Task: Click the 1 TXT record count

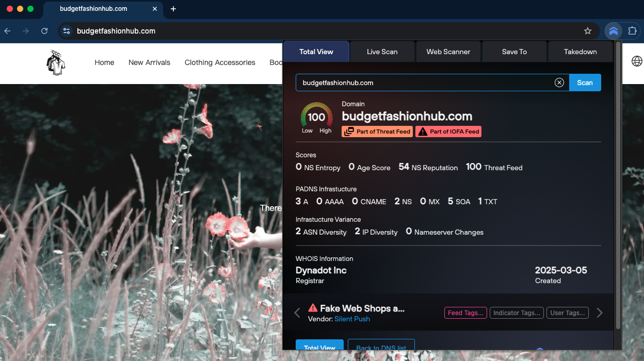Action: (x=488, y=201)
